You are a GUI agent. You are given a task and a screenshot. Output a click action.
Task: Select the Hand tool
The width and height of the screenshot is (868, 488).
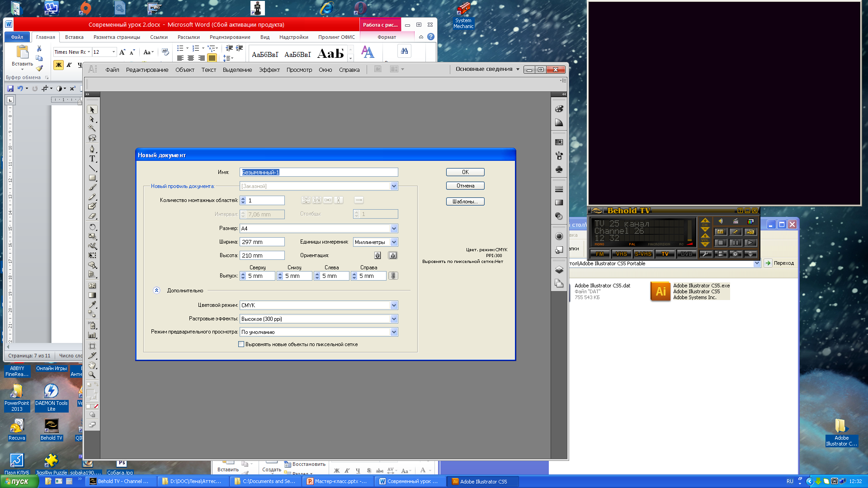pyautogui.click(x=92, y=365)
